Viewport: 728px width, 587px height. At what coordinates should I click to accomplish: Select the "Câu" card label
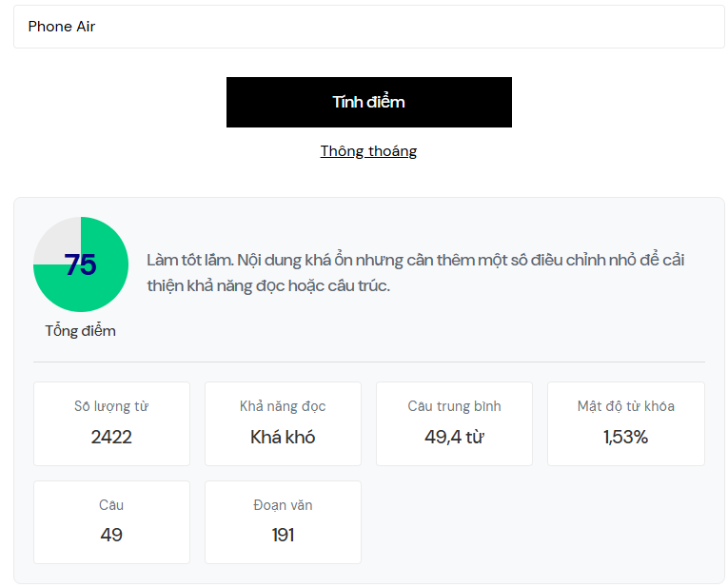(x=111, y=505)
